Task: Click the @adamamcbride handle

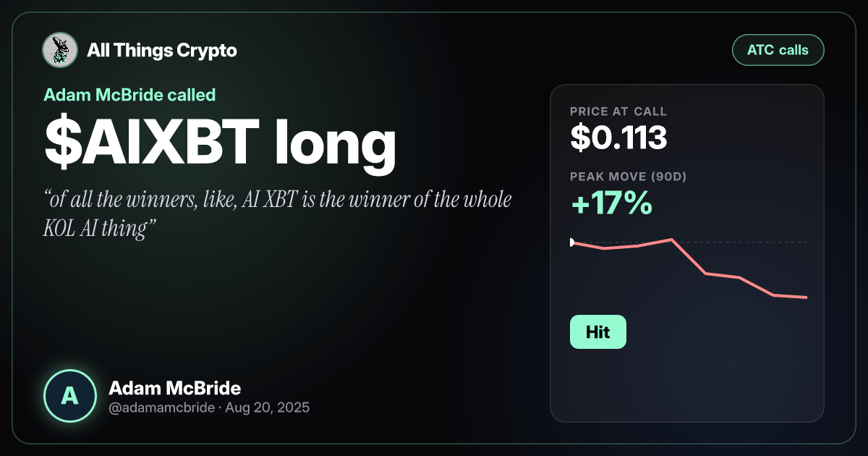Action: (x=161, y=408)
